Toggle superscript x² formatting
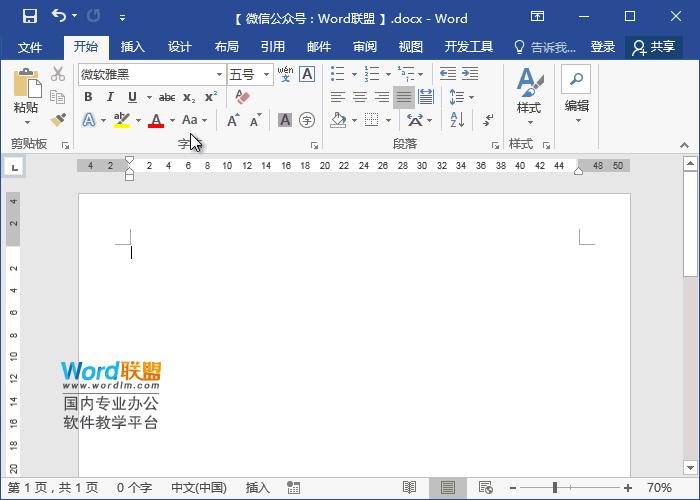This screenshot has width=700, height=500. click(x=211, y=97)
